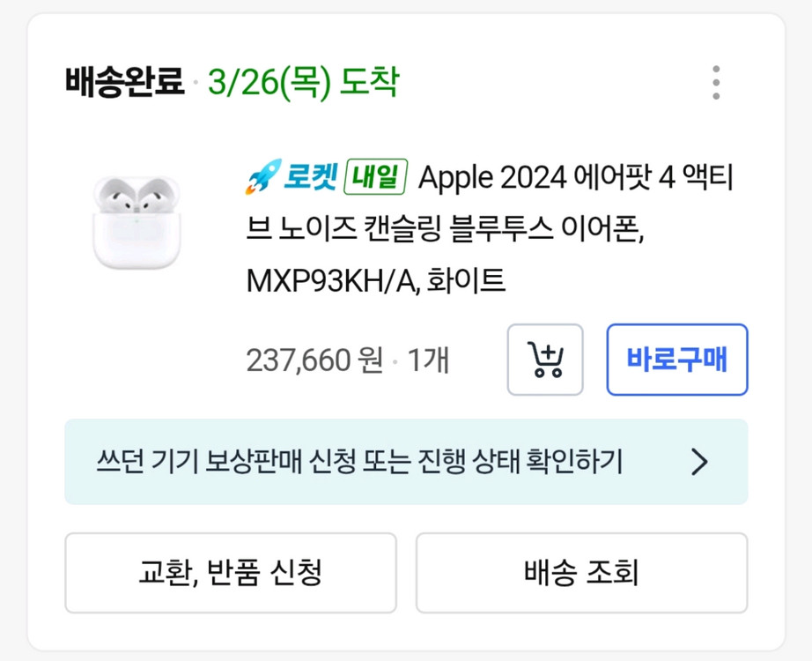The height and width of the screenshot is (661, 812).
Task: Open the add-to-cart bordered icon box
Action: 544,360
